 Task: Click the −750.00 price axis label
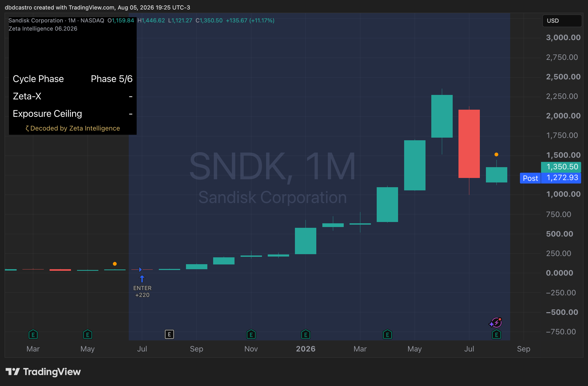(x=561, y=332)
